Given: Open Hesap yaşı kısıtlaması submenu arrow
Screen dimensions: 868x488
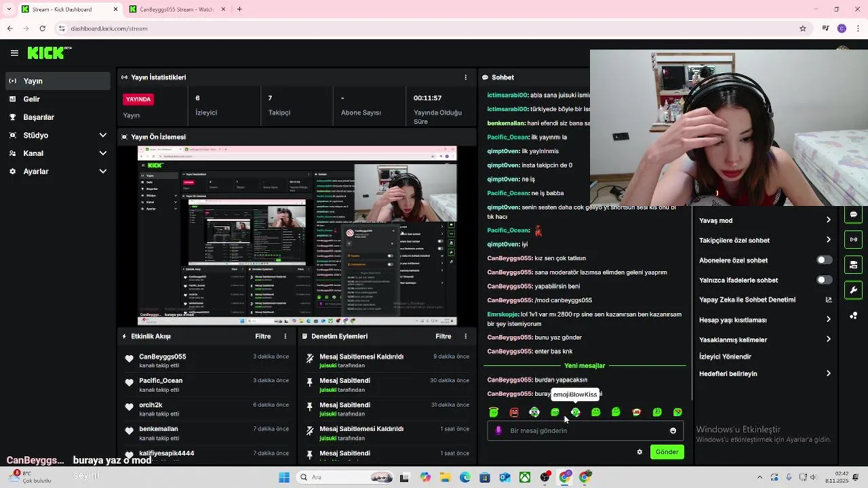Looking at the screenshot, I should 828,319.
